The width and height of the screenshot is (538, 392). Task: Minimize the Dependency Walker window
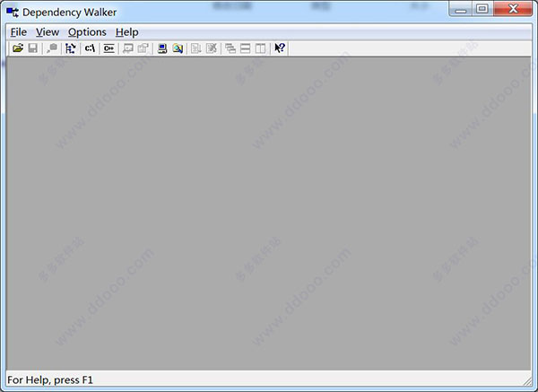pyautogui.click(x=461, y=9)
